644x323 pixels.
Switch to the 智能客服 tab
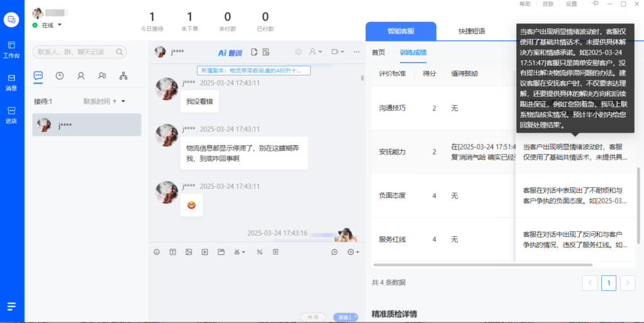point(401,31)
